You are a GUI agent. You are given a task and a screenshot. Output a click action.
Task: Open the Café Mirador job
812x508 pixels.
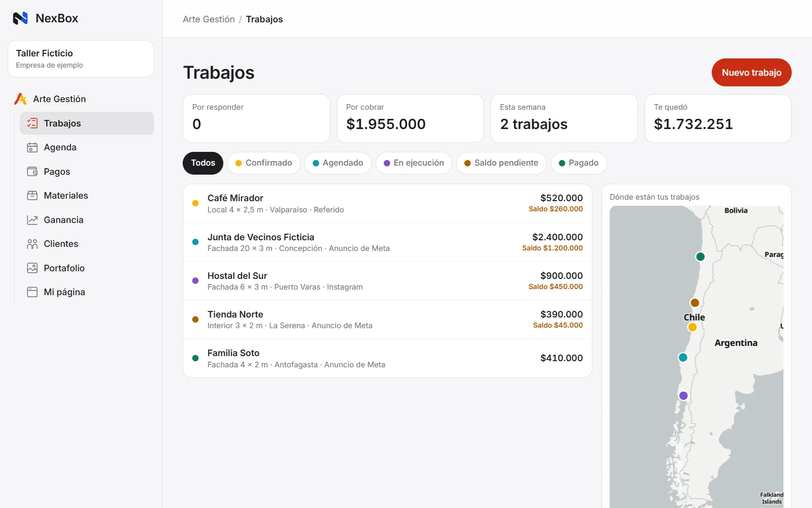pyautogui.click(x=388, y=204)
